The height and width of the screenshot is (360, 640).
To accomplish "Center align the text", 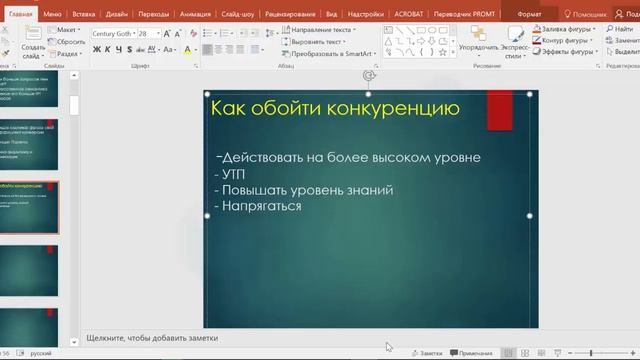I will tap(218, 49).
